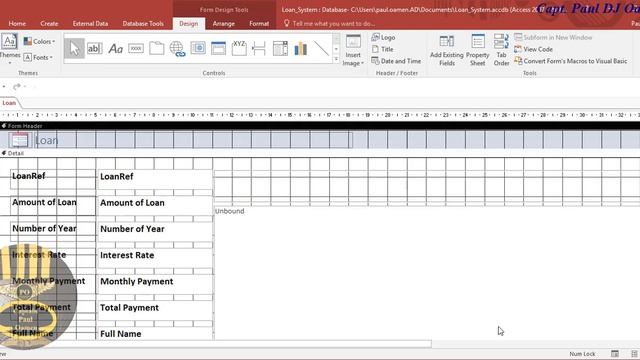Screen dimensions: 640x360
Task: Click the Detail section bar
Action: [320, 153]
